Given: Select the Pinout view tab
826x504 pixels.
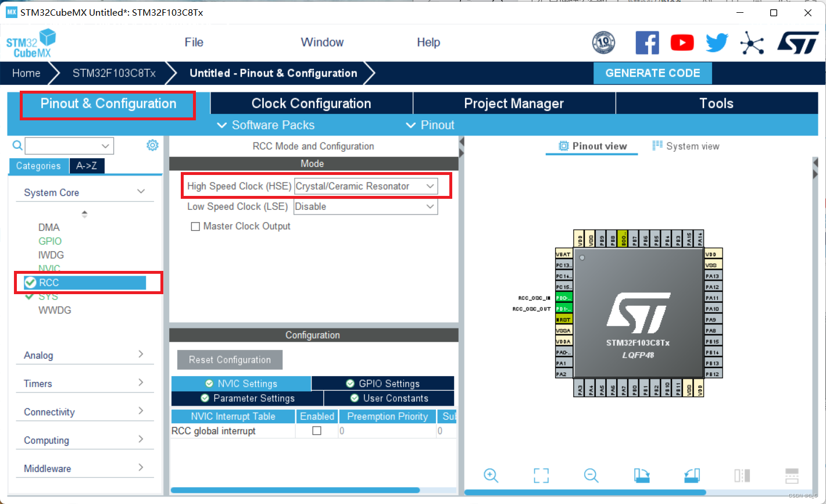Looking at the screenshot, I should (x=592, y=146).
